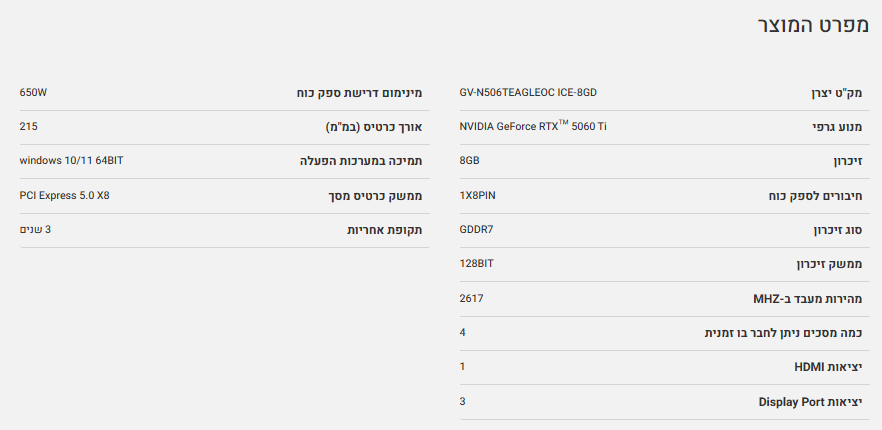The image size is (882, 430).
Task: Click the 1X8PIN power connector value
Action: click(477, 195)
